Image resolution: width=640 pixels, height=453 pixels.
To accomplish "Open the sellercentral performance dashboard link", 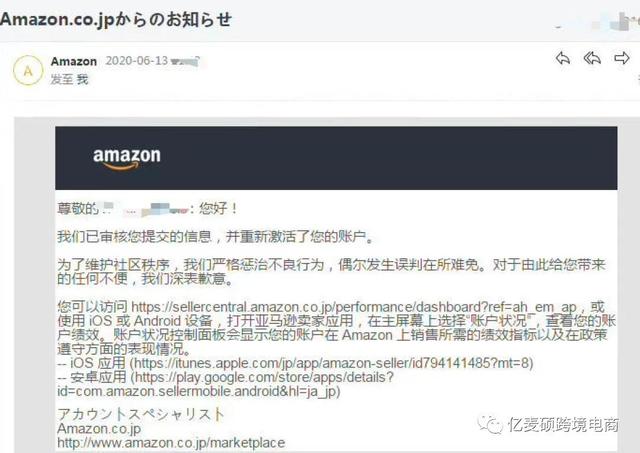I will 354,306.
